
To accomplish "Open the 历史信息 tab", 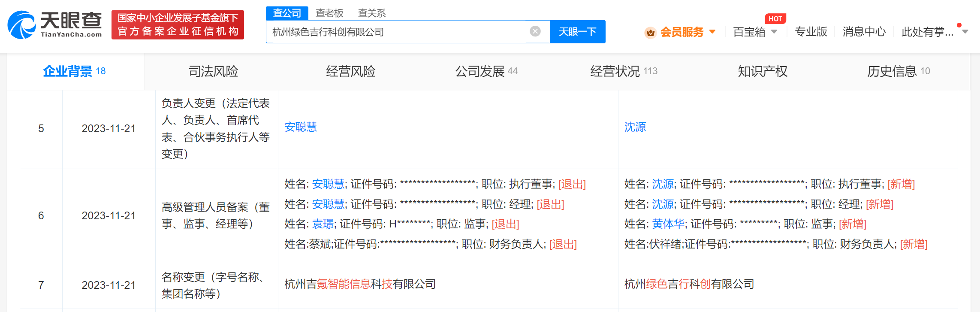I will point(899,71).
